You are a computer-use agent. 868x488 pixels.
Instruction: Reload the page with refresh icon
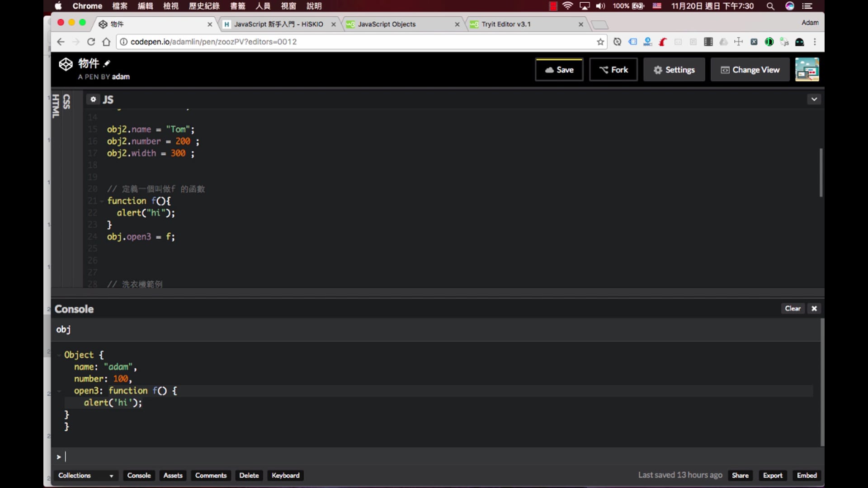91,42
